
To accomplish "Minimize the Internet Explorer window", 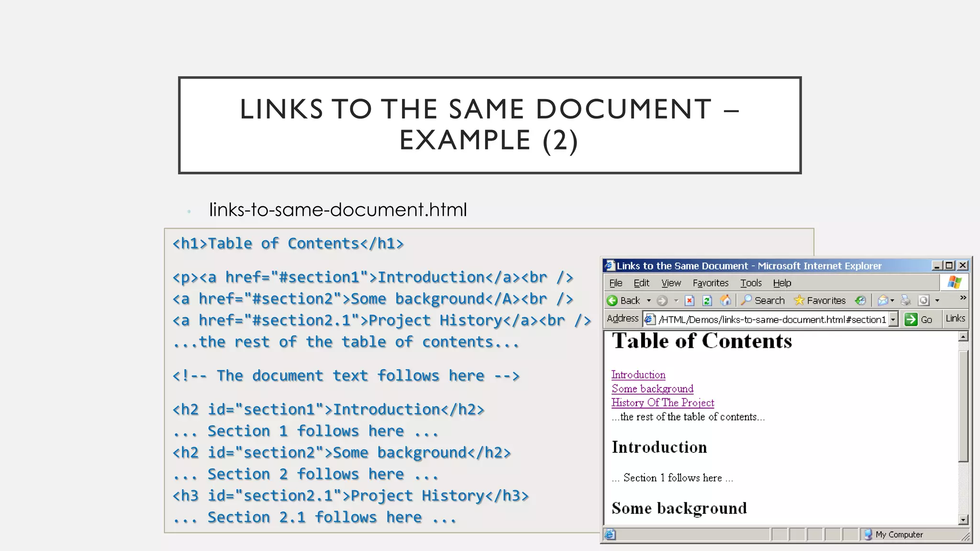I will [937, 265].
